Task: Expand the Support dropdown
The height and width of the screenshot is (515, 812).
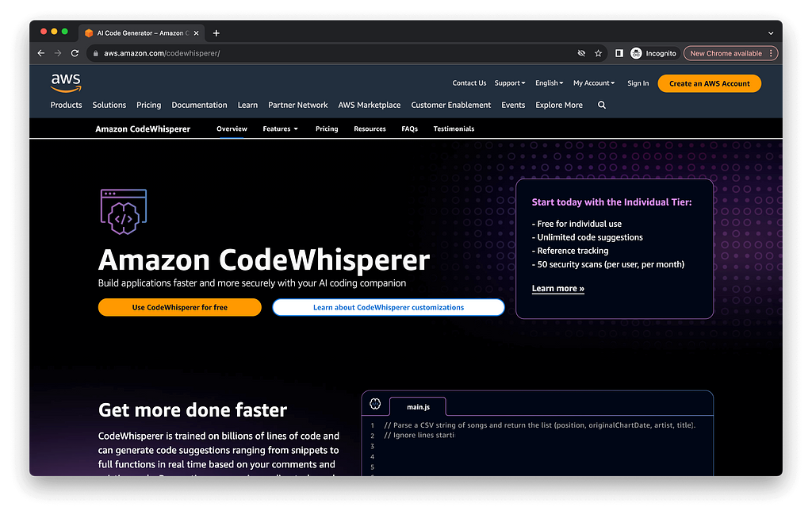Action: [x=510, y=83]
